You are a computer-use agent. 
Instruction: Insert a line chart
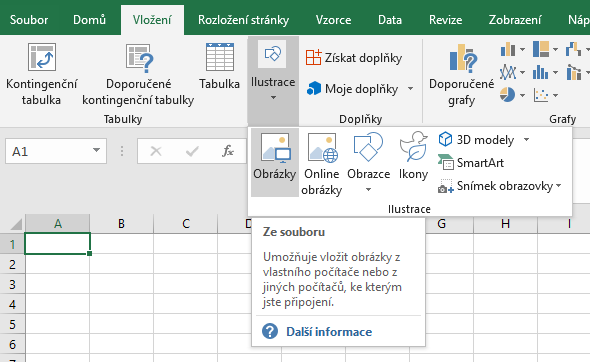(x=508, y=72)
